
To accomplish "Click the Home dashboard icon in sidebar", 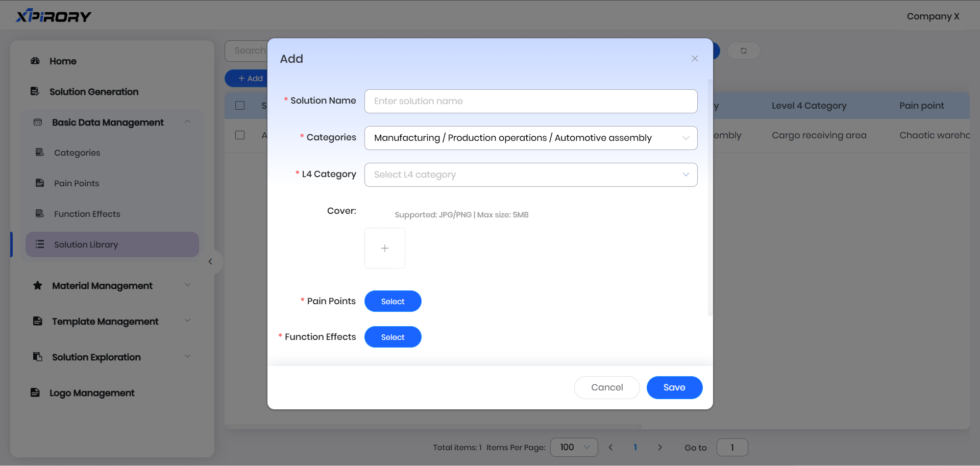I will point(35,61).
